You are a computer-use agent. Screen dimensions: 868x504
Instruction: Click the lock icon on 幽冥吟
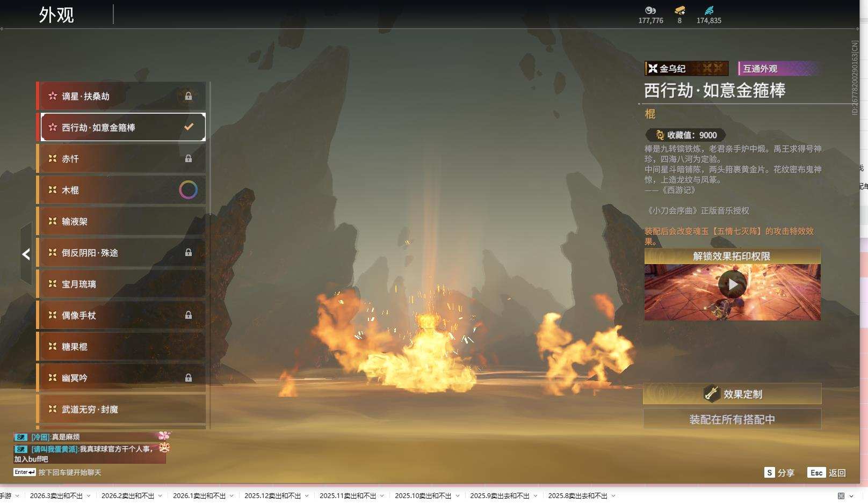point(189,378)
